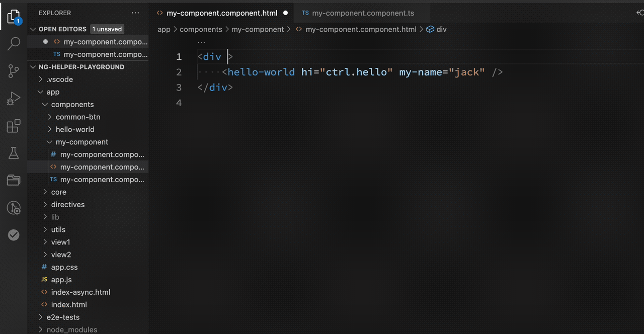644x334 pixels.
Task: Open app.css from the file tree
Action: point(64,267)
